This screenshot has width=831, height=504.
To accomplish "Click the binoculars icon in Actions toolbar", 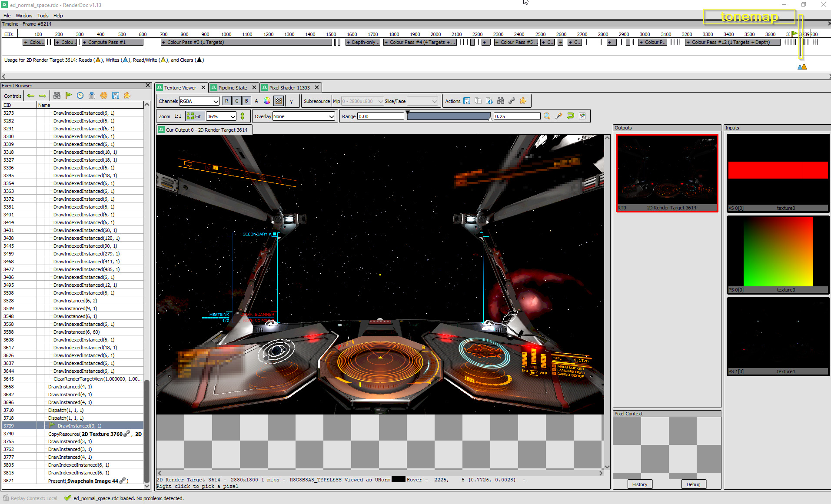I will (501, 101).
